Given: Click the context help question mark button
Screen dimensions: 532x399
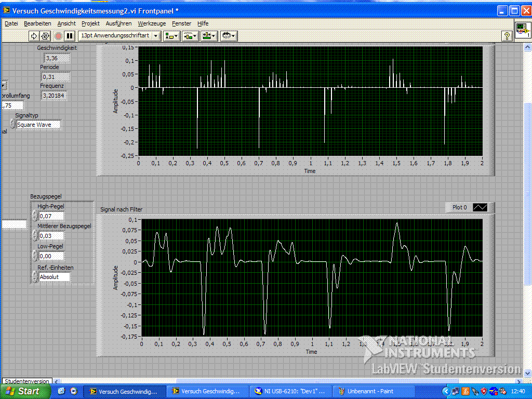Looking at the screenshot, I should [507, 36].
